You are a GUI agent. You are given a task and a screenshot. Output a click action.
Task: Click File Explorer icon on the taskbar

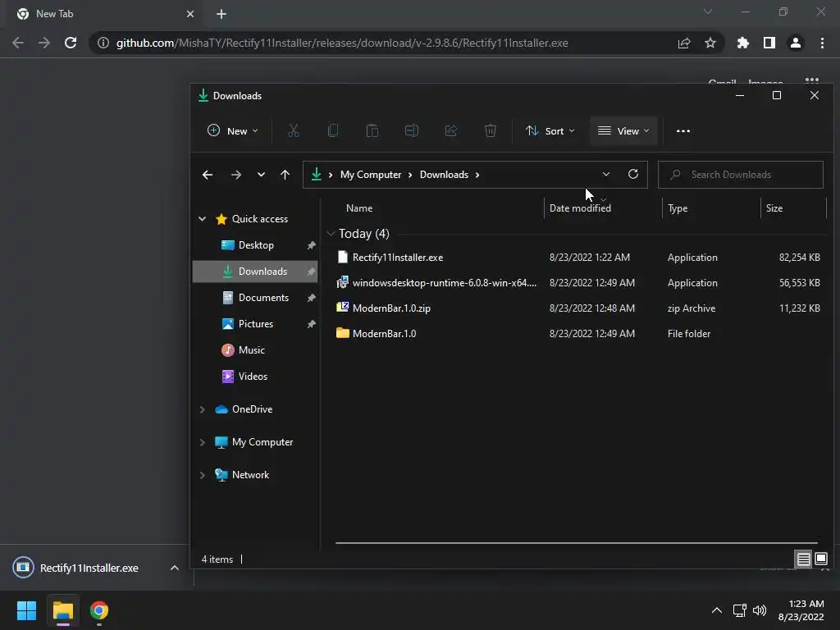pos(62,610)
